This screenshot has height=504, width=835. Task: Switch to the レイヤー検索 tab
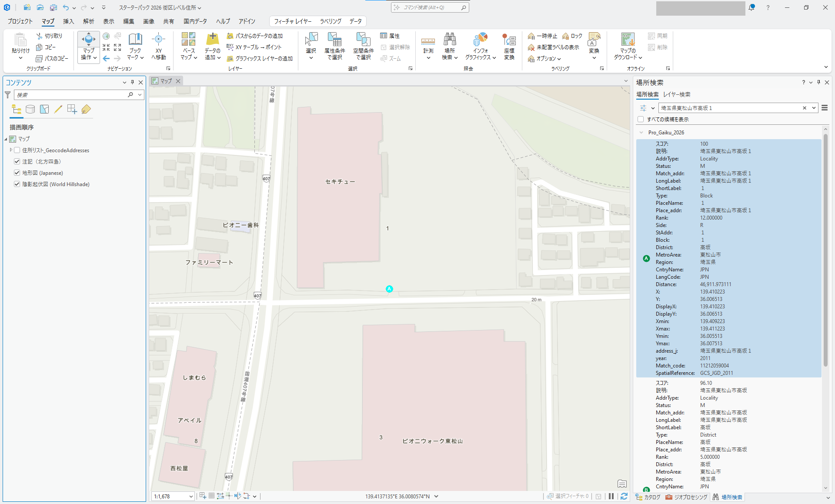click(x=677, y=94)
